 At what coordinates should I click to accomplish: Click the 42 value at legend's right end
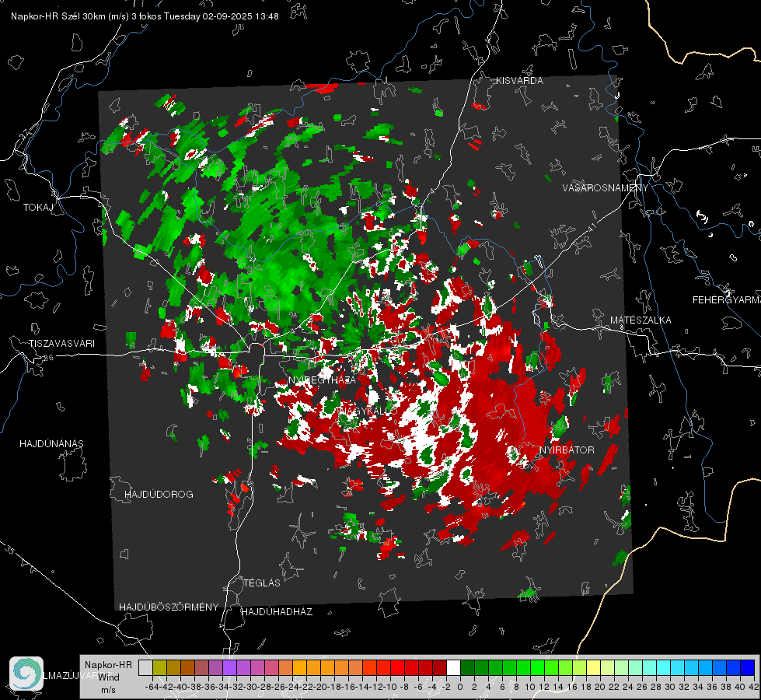click(752, 687)
